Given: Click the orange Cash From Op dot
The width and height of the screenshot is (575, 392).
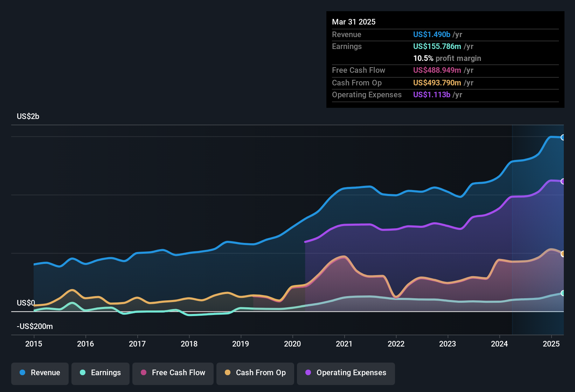Looking at the screenshot, I should tap(228, 373).
